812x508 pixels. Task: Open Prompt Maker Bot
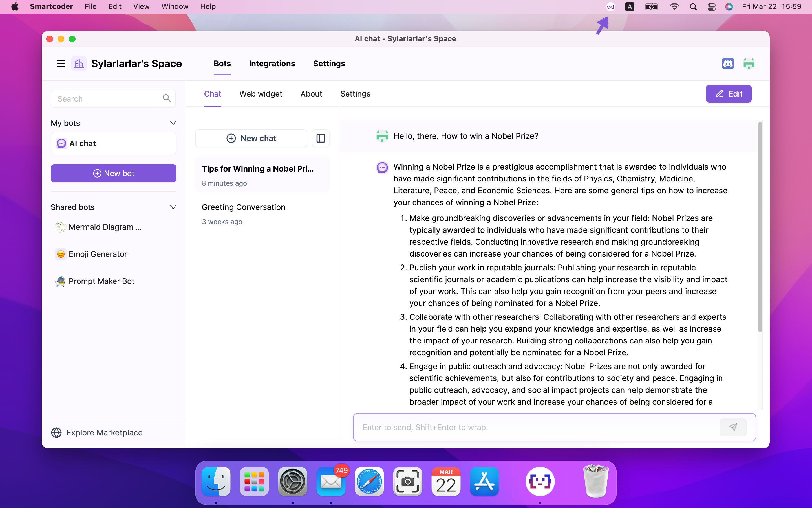click(113, 281)
